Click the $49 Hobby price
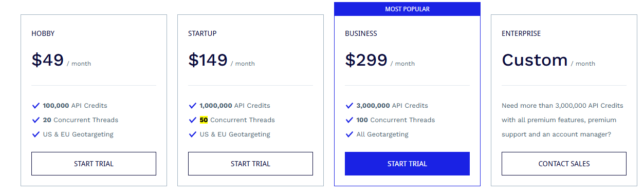The image size is (644, 196). point(47,60)
